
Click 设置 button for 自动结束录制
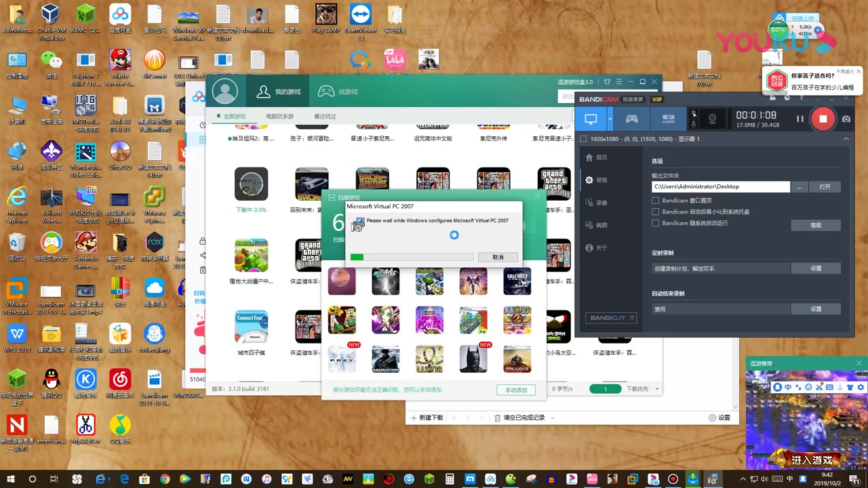[816, 309]
